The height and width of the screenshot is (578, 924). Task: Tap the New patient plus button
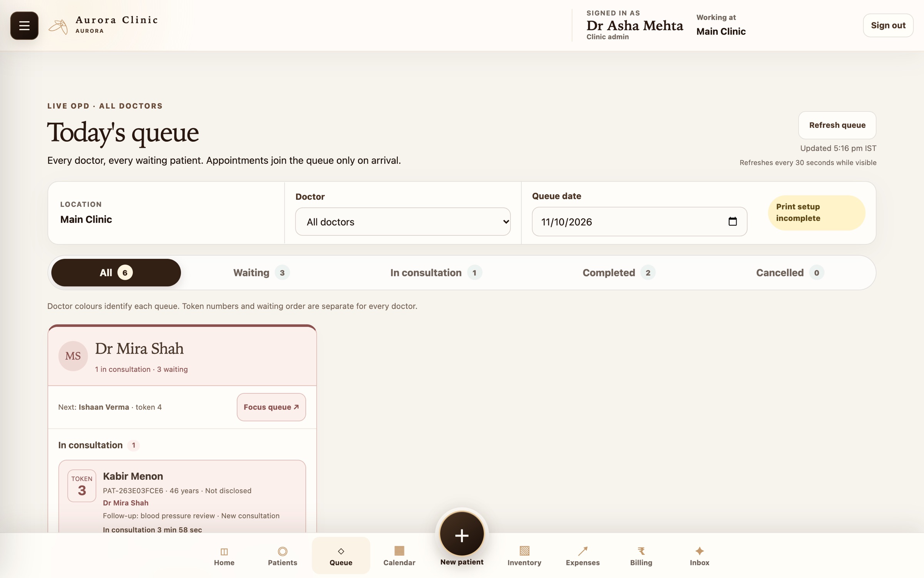462,534
